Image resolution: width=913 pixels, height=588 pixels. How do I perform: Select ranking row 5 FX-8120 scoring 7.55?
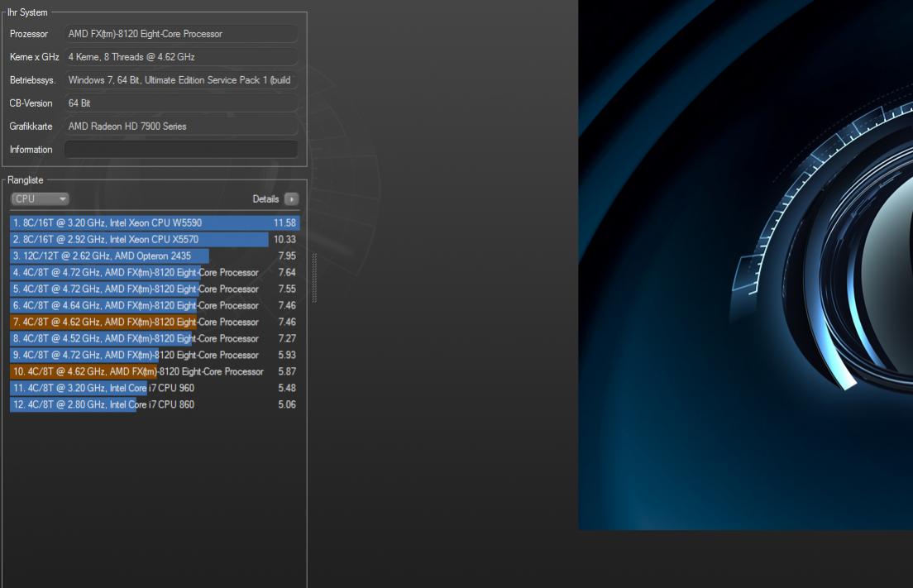155,289
